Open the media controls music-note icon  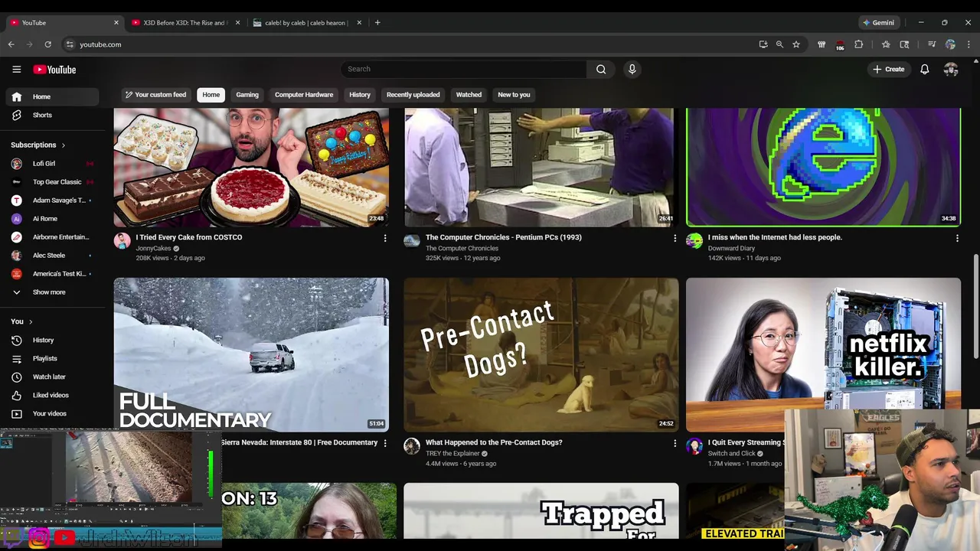pyautogui.click(x=932, y=44)
